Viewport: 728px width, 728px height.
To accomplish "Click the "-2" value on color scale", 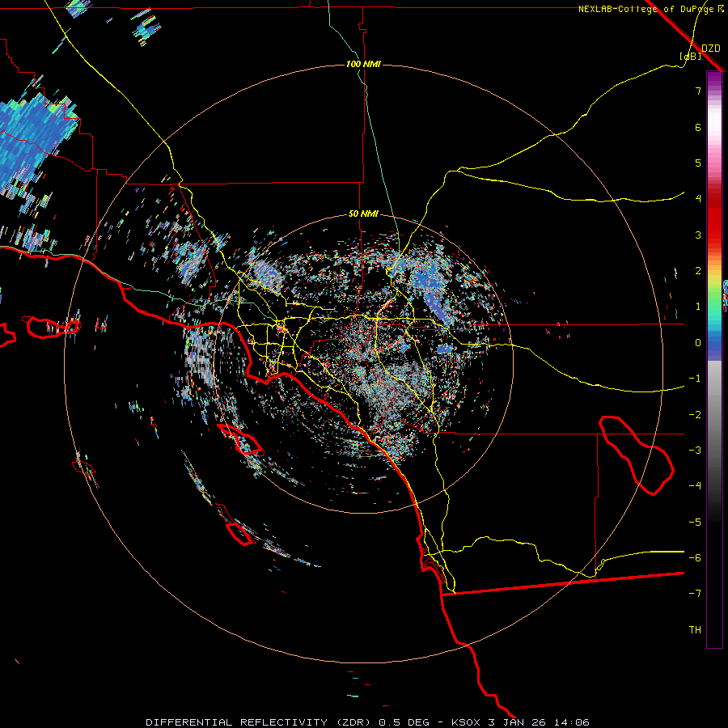I will 695,415.
